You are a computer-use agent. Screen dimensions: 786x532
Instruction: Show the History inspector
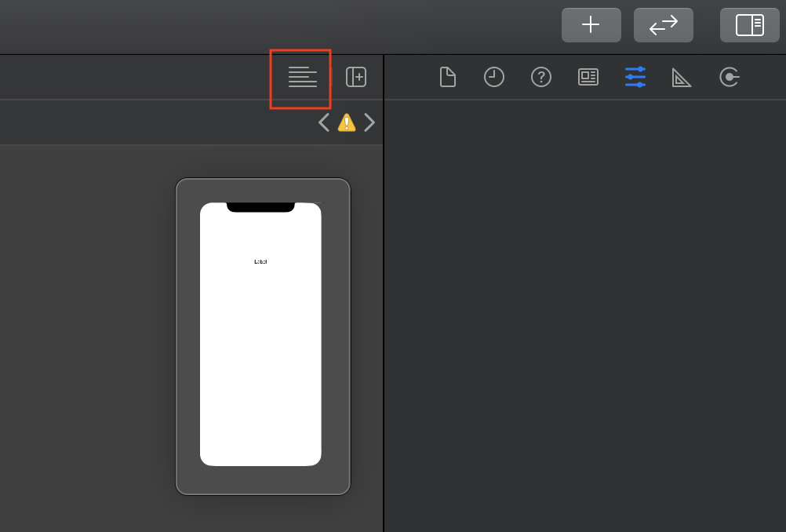pyautogui.click(x=494, y=77)
